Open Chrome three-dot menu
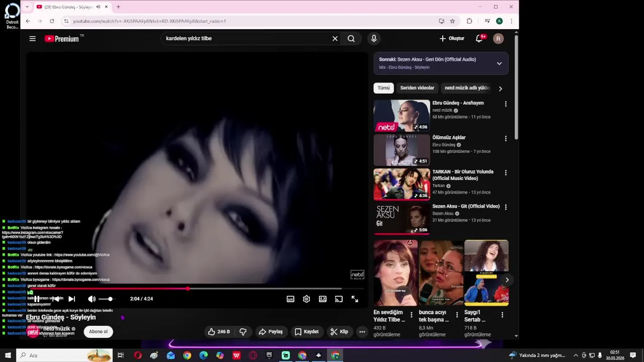 coord(511,21)
